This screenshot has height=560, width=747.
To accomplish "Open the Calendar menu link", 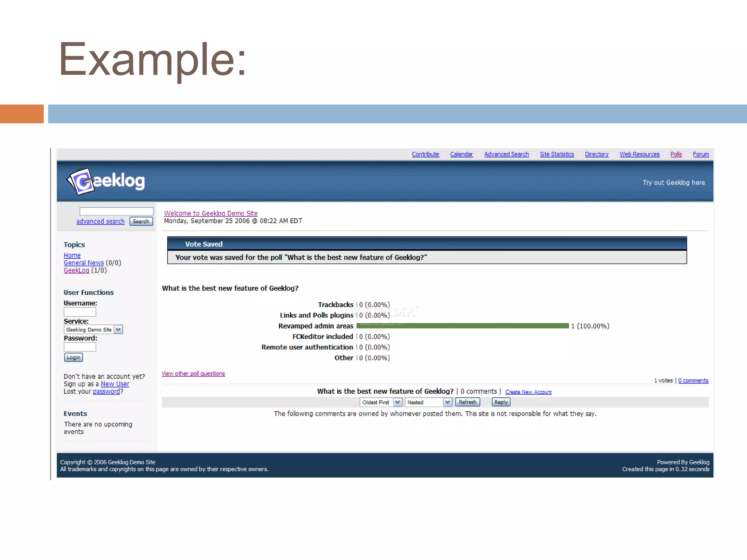I will [x=461, y=154].
